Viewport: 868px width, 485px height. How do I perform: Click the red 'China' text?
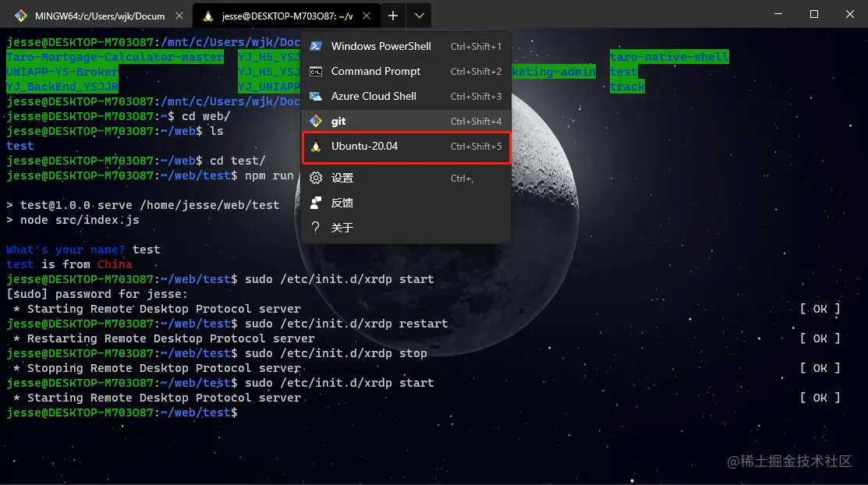pyautogui.click(x=115, y=264)
